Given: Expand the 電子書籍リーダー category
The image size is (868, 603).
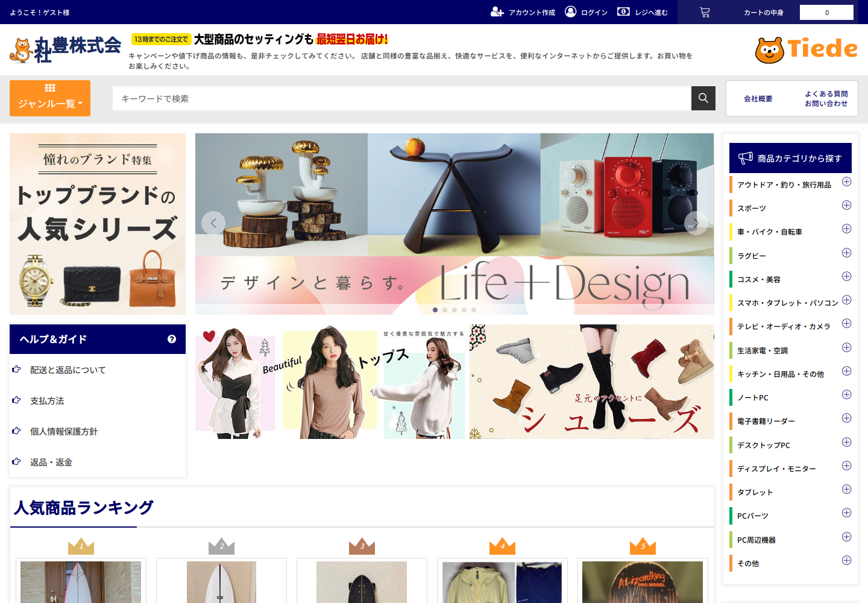Looking at the screenshot, I should (846, 418).
